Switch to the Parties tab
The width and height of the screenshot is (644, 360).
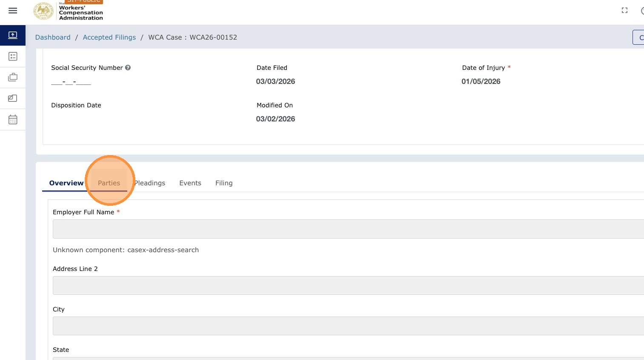(109, 183)
